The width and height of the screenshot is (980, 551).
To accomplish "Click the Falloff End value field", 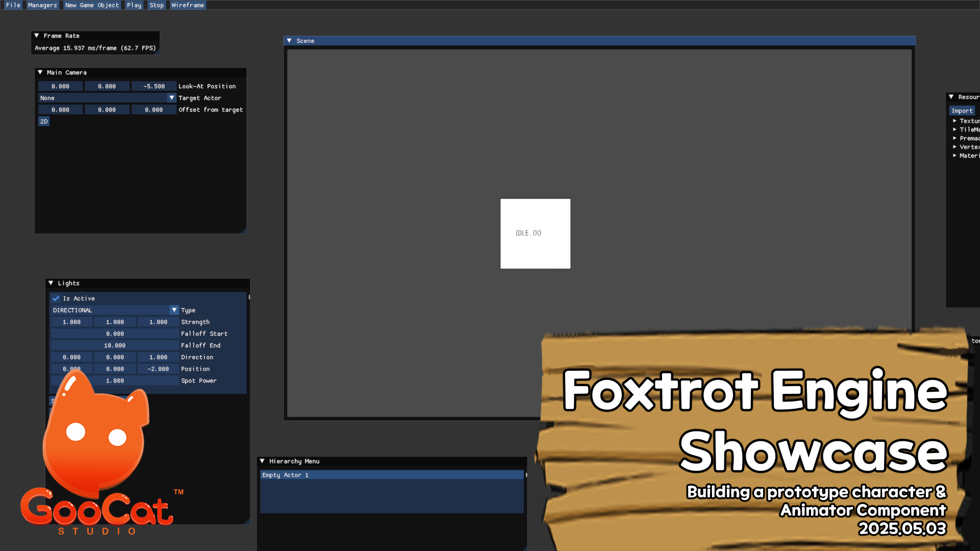I will pos(115,345).
